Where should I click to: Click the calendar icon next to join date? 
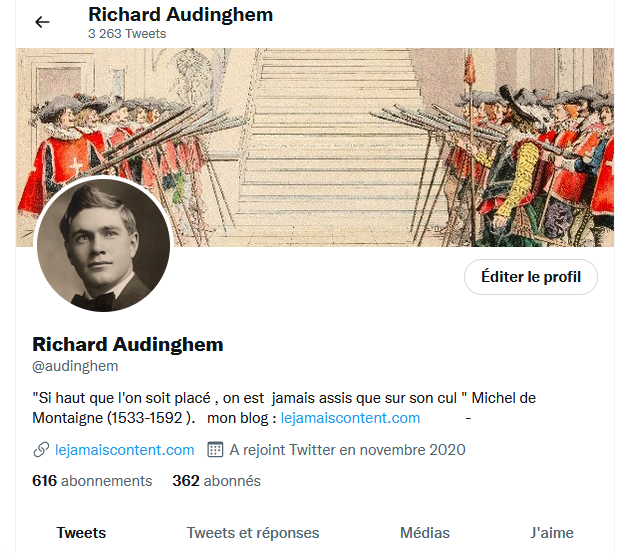215,450
